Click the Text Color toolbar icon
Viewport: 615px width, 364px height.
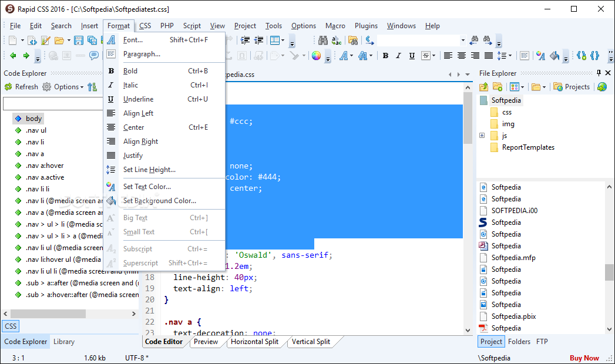click(x=540, y=56)
